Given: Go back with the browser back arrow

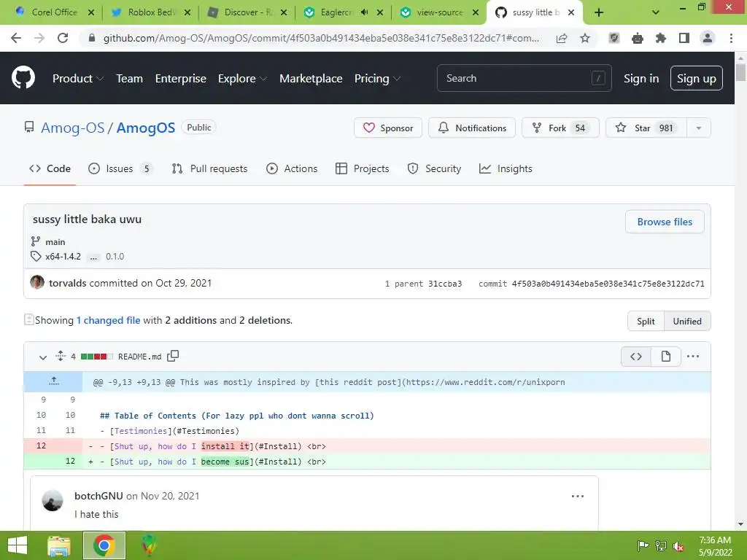Looking at the screenshot, I should (16, 38).
